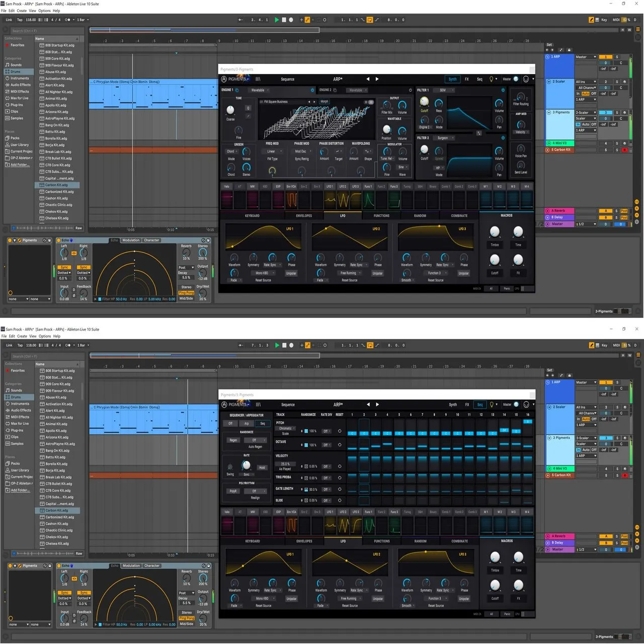Select Sounds category in upper window browser

pos(16,65)
